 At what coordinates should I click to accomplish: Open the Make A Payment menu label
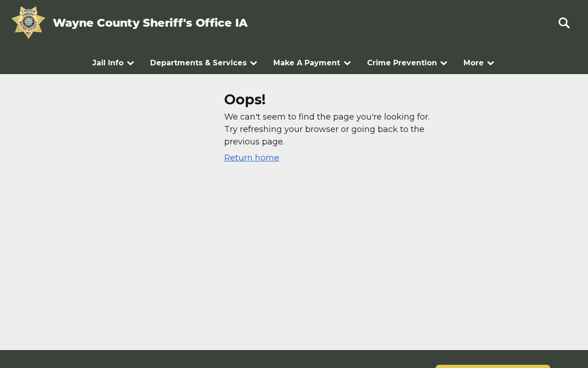pyautogui.click(x=307, y=63)
